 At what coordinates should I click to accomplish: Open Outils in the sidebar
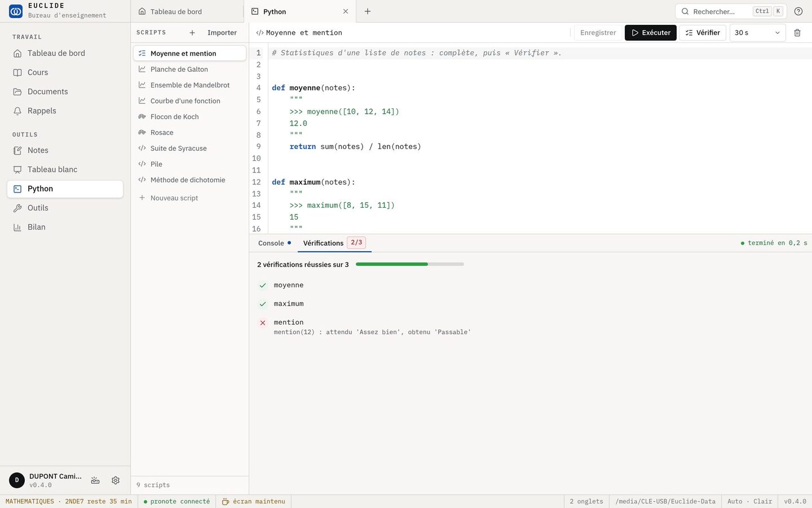pos(65,208)
